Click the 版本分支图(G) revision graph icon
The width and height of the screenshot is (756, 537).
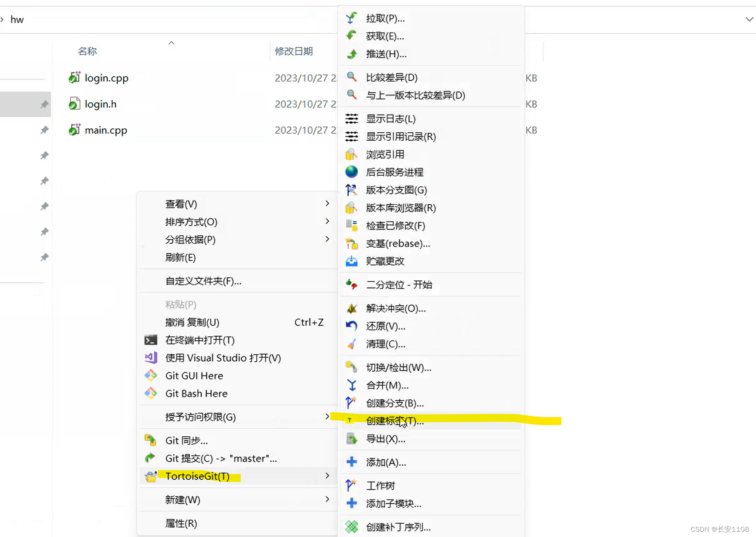click(352, 190)
